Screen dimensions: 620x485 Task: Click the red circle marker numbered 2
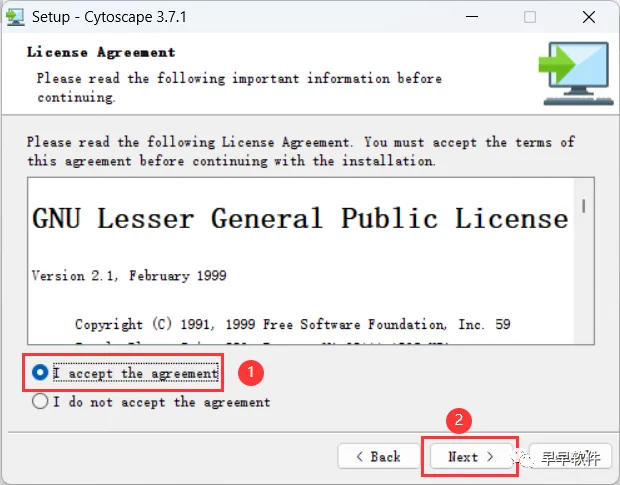pos(459,420)
